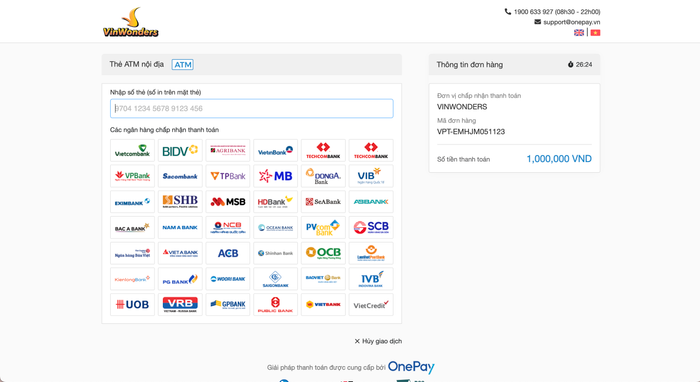Viewport: 700px width, 382px height.
Task: Click the VinWonders logo
Action: click(x=130, y=22)
